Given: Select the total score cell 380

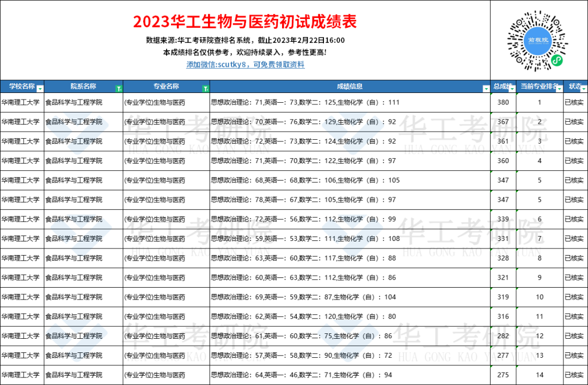Looking at the screenshot, I should point(503,102).
